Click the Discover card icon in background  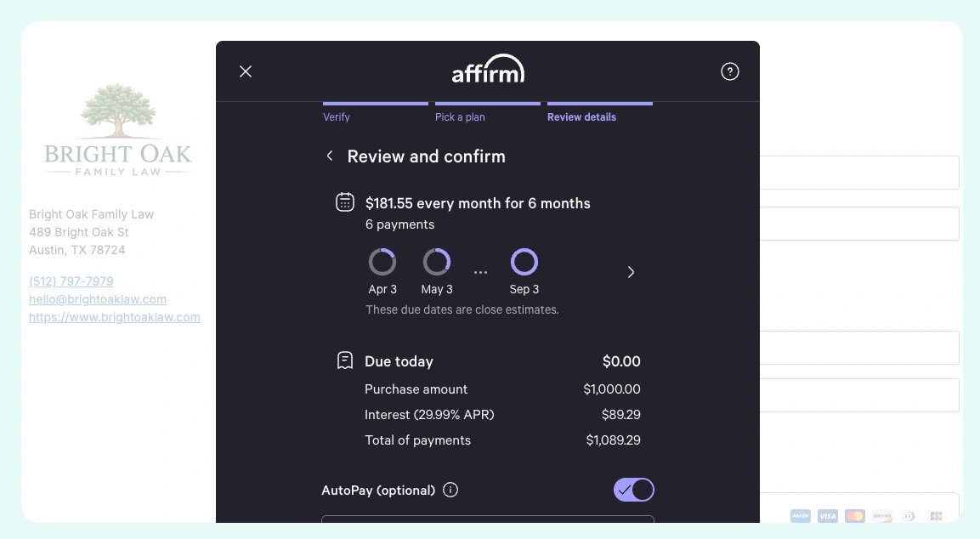point(882,516)
